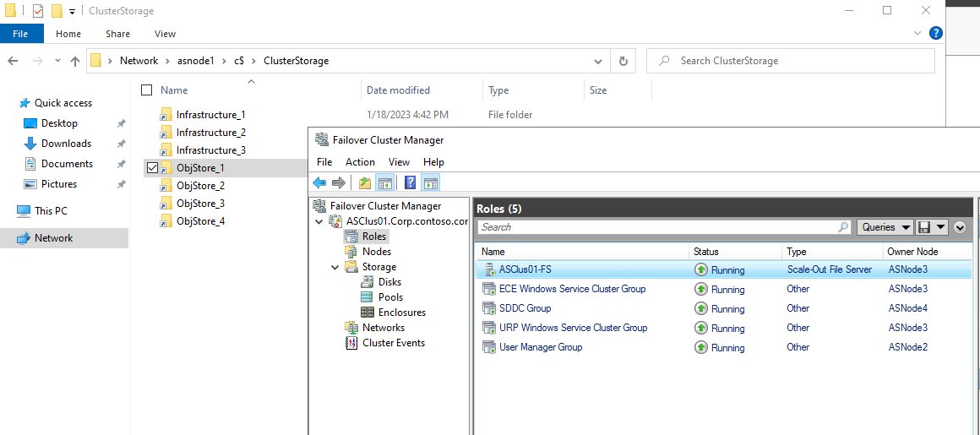
Task: Expand address bar history dropdown
Action: pyautogui.click(x=598, y=61)
